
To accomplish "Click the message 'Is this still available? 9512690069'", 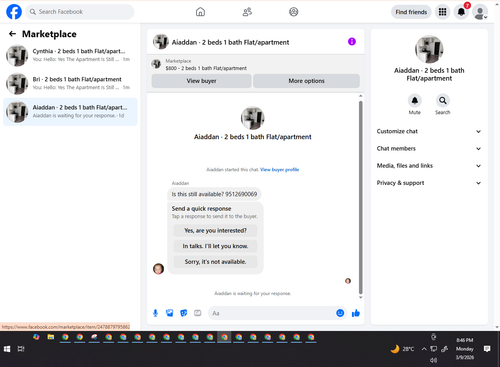I will point(214,194).
